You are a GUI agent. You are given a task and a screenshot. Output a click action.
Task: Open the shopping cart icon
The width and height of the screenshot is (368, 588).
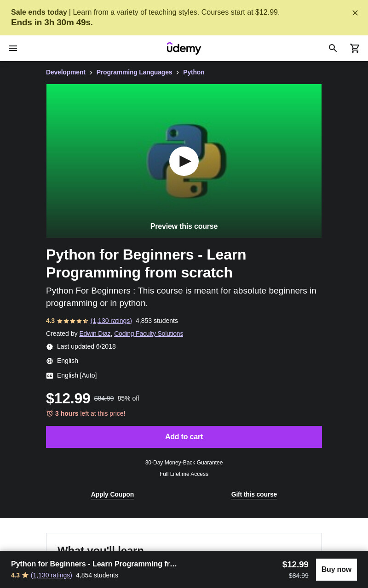(355, 48)
